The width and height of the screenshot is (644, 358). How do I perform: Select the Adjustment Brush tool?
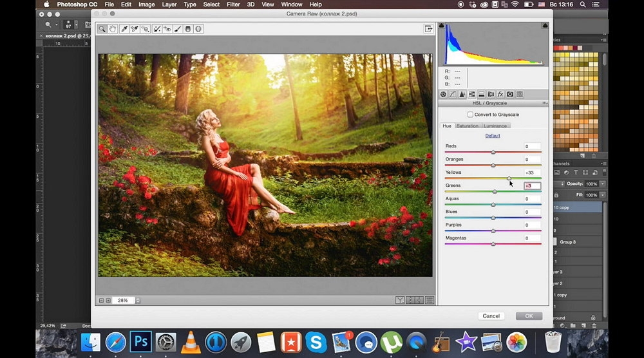click(178, 29)
